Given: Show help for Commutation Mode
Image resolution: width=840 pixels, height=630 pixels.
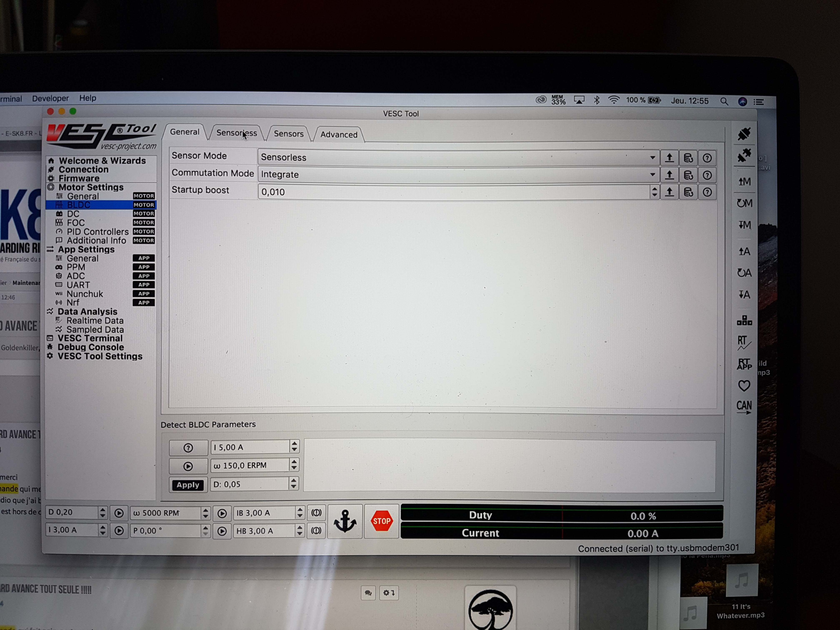Looking at the screenshot, I should (707, 175).
